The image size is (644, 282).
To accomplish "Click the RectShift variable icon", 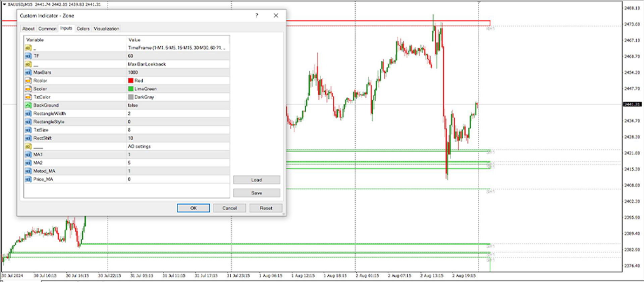I will click(28, 138).
